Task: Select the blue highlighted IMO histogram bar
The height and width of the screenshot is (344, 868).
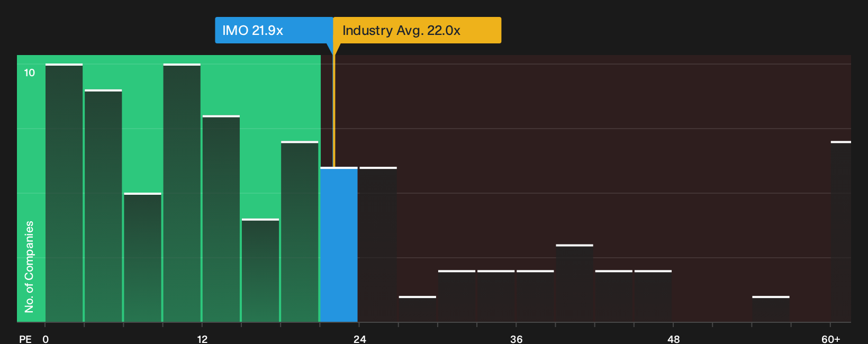Action: pyautogui.click(x=339, y=245)
